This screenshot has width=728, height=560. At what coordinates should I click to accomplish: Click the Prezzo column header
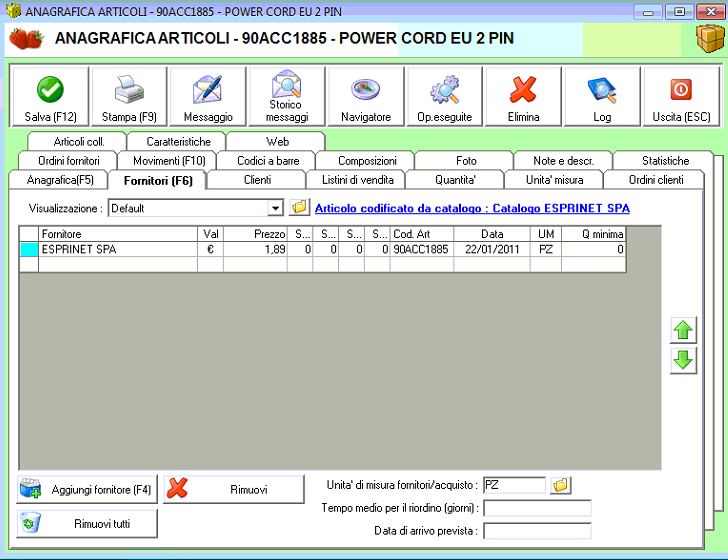pyautogui.click(x=255, y=234)
